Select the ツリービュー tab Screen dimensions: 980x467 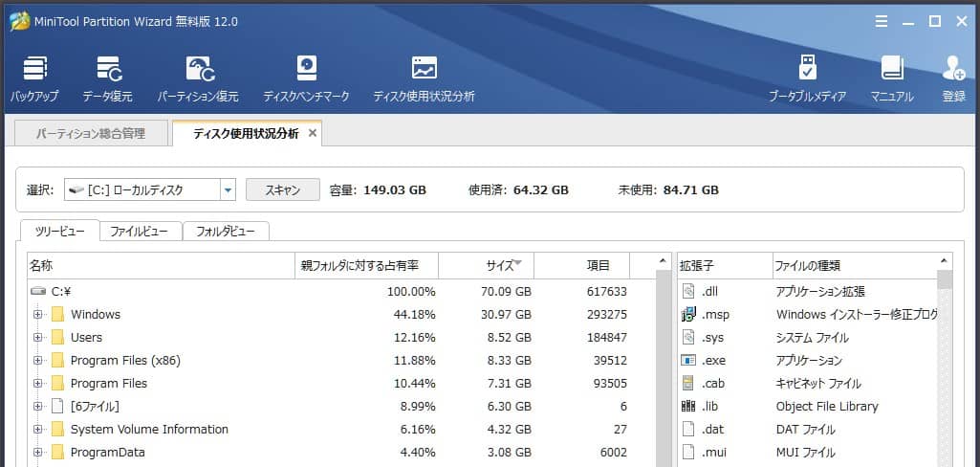(x=60, y=232)
